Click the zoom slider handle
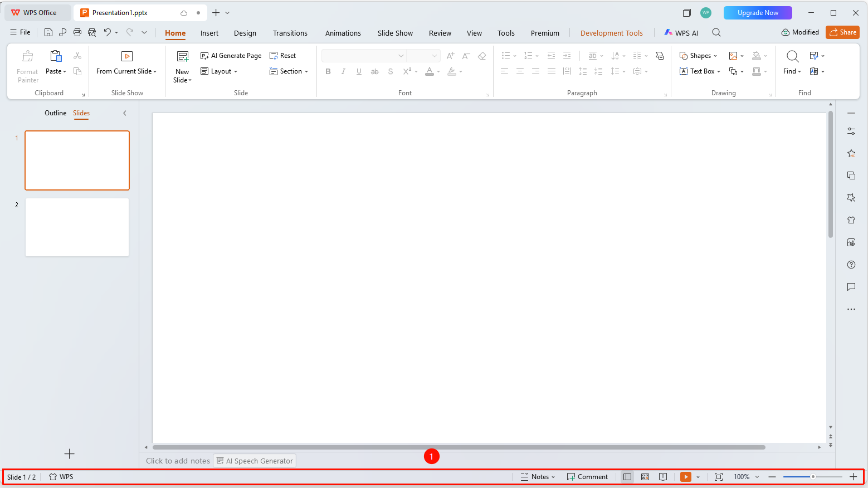Viewport: 868px width, 488px height. tap(813, 477)
